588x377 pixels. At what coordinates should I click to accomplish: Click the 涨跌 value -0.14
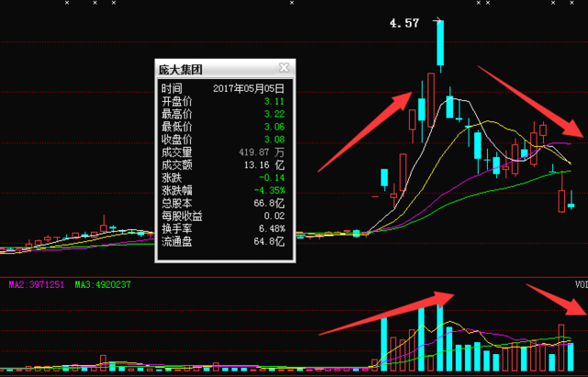(272, 177)
